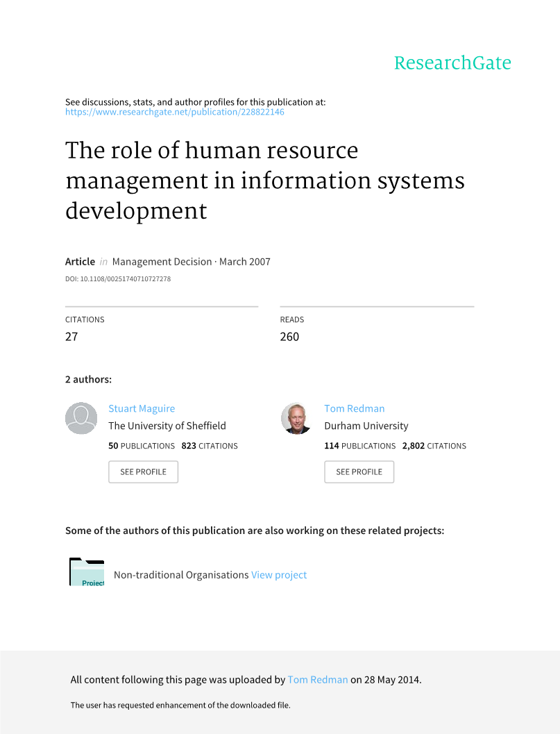The image size is (560, 734).
Task: Click the article title heading
Action: pos(264,181)
